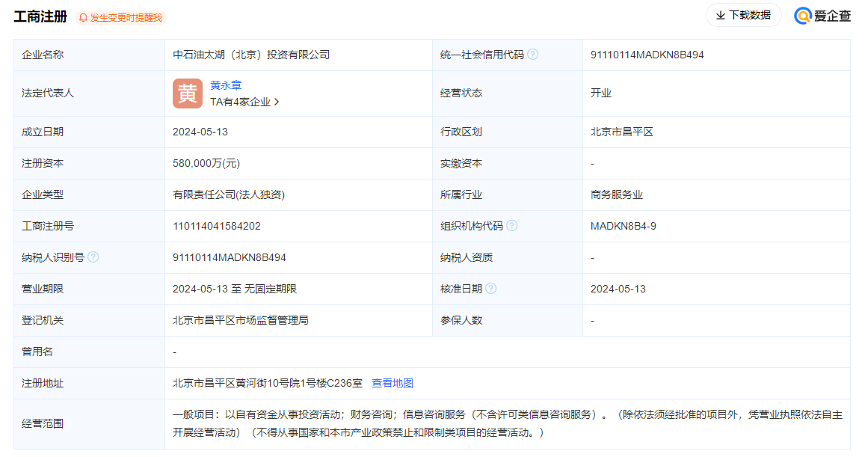Open 黄永章 legal representative link

tap(226, 85)
